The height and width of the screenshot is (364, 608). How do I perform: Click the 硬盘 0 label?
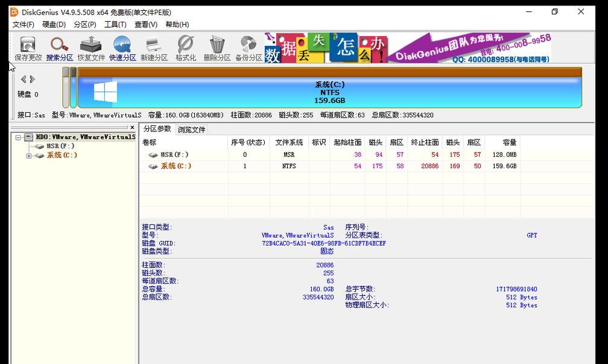point(28,94)
